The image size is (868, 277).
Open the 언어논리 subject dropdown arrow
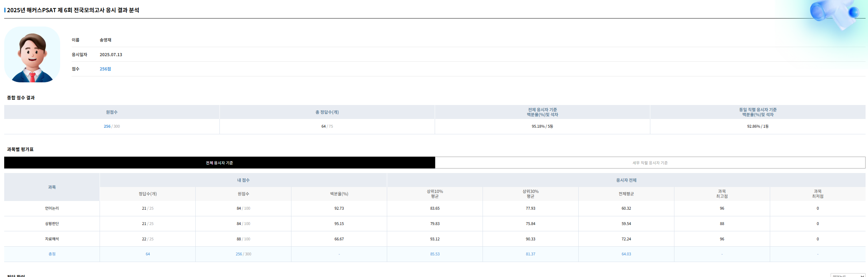tap(862, 276)
